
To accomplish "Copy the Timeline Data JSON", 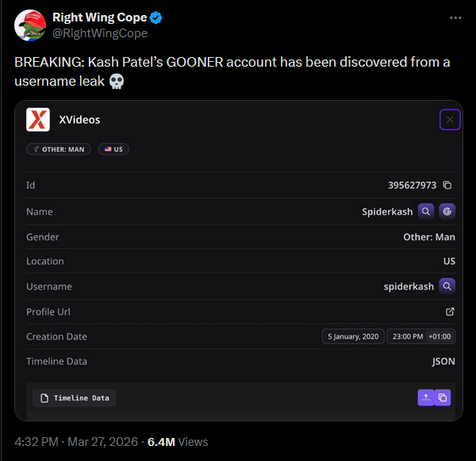I will coord(443,398).
